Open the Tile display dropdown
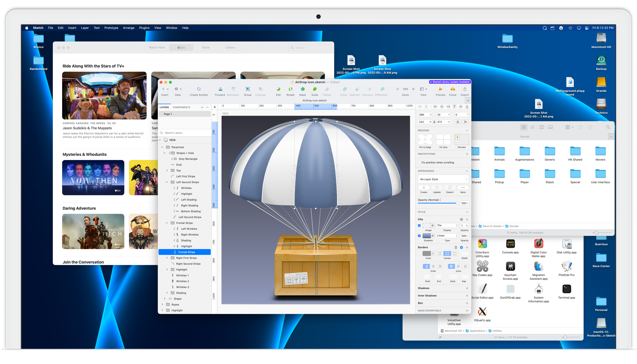The height and width of the screenshot is (364, 637). [447, 226]
